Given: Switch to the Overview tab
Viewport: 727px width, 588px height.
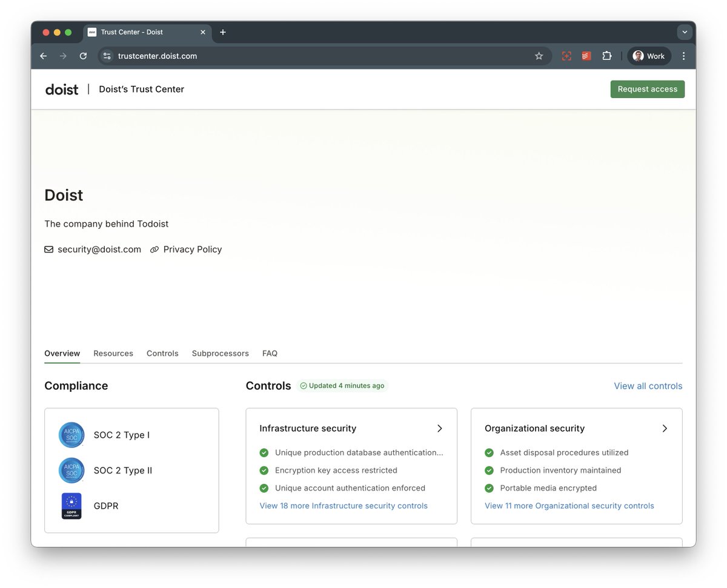Looking at the screenshot, I should coord(62,353).
